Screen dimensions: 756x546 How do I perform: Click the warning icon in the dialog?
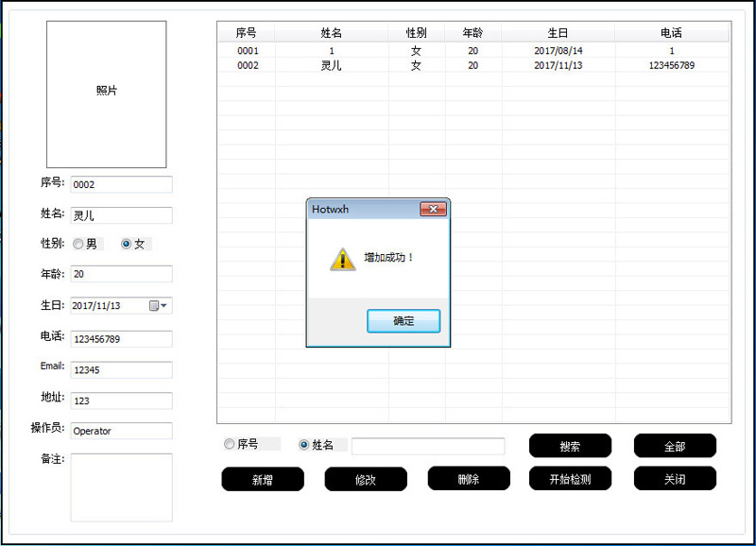coord(343,259)
